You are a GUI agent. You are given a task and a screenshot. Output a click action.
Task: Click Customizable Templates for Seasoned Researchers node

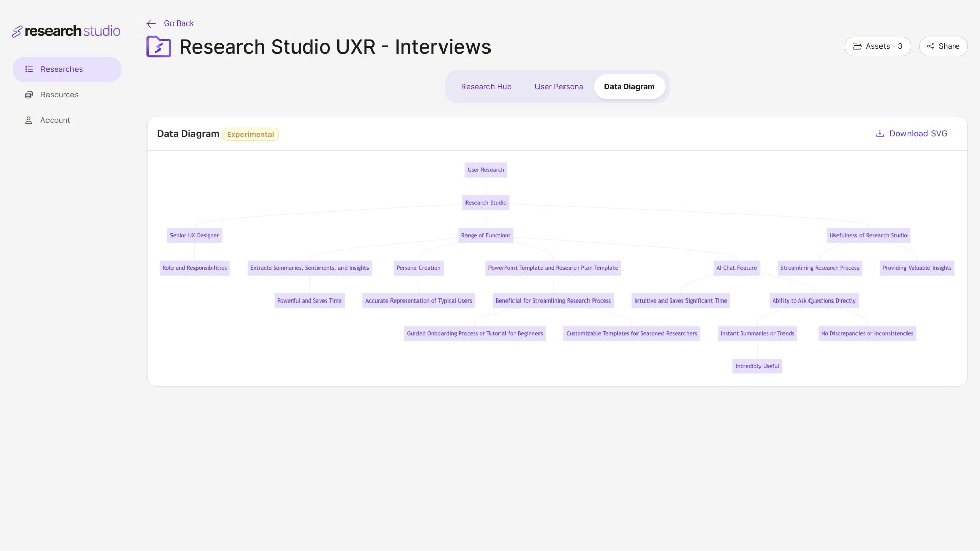click(631, 333)
